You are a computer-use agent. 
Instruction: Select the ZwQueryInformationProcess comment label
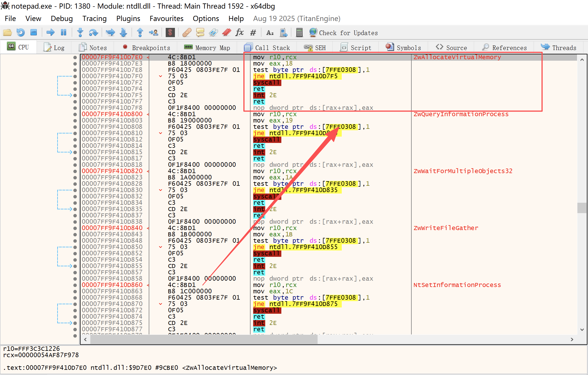(x=461, y=114)
